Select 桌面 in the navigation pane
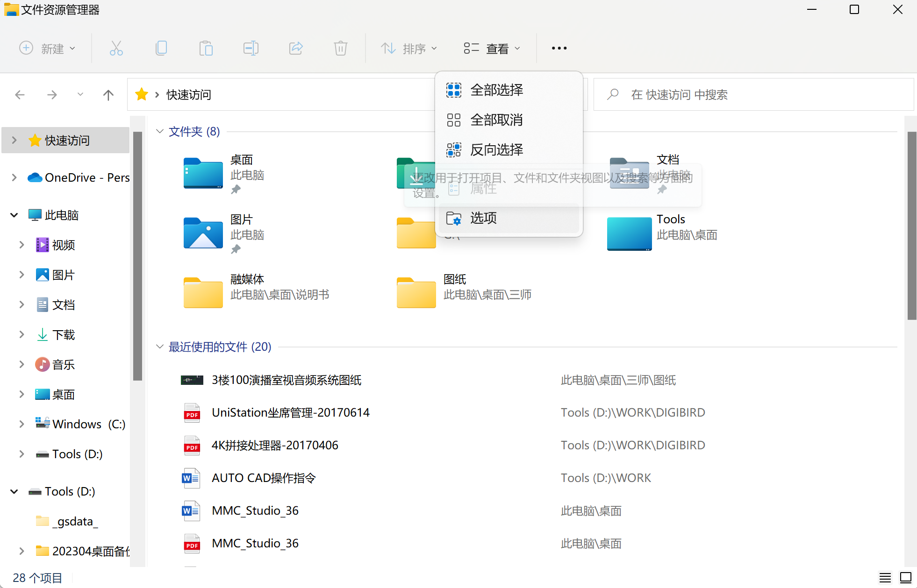This screenshot has height=588, width=917. [64, 394]
